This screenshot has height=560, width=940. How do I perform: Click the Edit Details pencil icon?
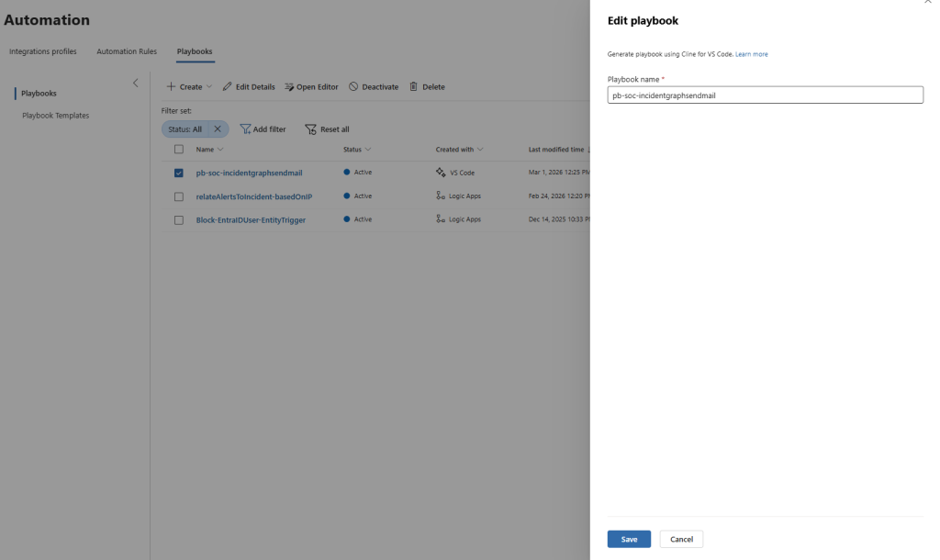(227, 87)
